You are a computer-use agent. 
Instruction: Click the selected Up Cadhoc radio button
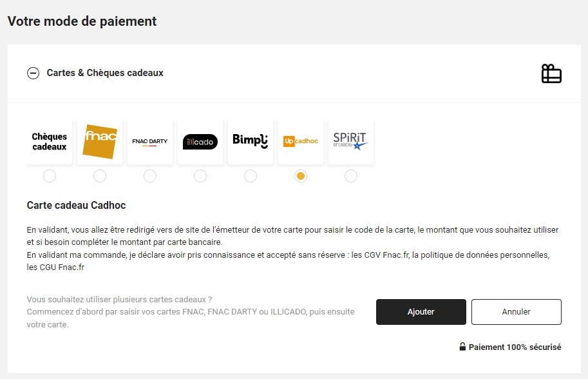[301, 176]
